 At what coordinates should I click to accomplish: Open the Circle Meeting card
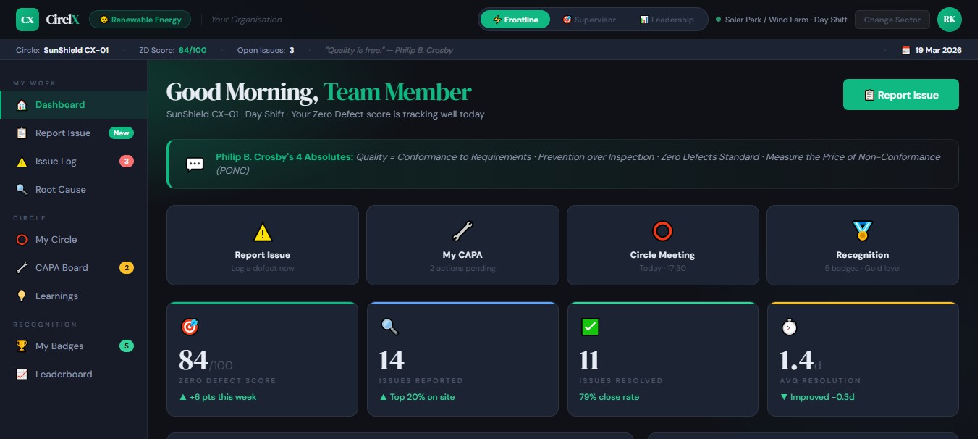pyautogui.click(x=662, y=245)
